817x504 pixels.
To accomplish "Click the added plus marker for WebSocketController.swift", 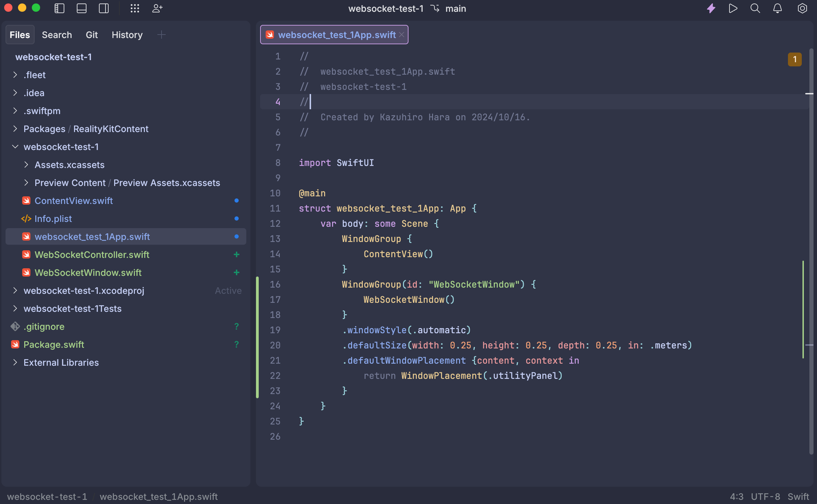I will click(237, 254).
